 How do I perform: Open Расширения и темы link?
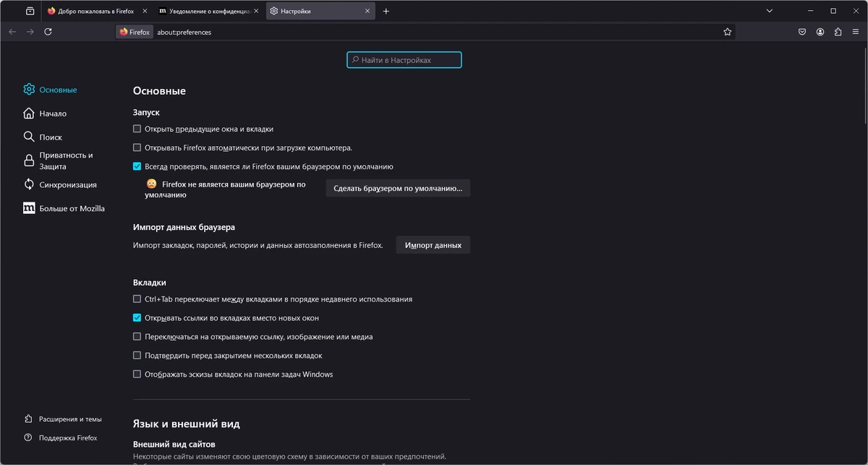[x=64, y=419]
